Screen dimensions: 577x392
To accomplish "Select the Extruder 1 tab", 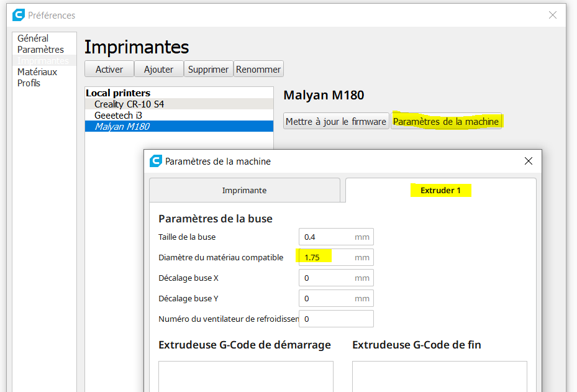I will pos(440,190).
